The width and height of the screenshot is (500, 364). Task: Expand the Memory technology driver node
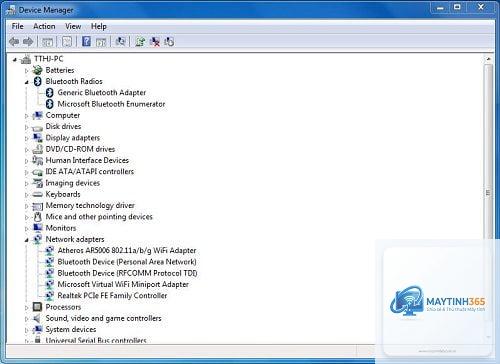point(27,206)
